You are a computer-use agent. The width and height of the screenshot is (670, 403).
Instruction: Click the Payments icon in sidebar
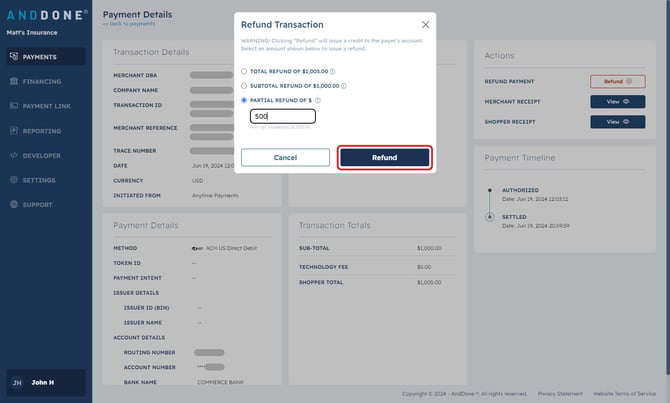pos(14,56)
